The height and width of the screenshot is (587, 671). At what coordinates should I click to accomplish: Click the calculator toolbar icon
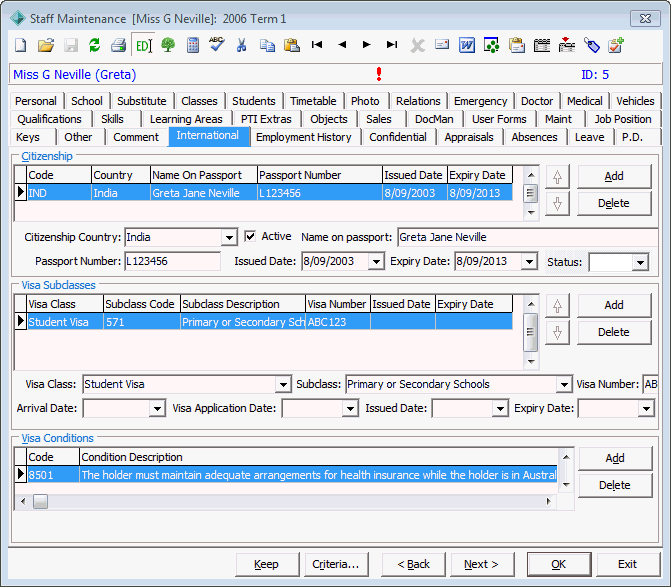pyautogui.click(x=193, y=45)
